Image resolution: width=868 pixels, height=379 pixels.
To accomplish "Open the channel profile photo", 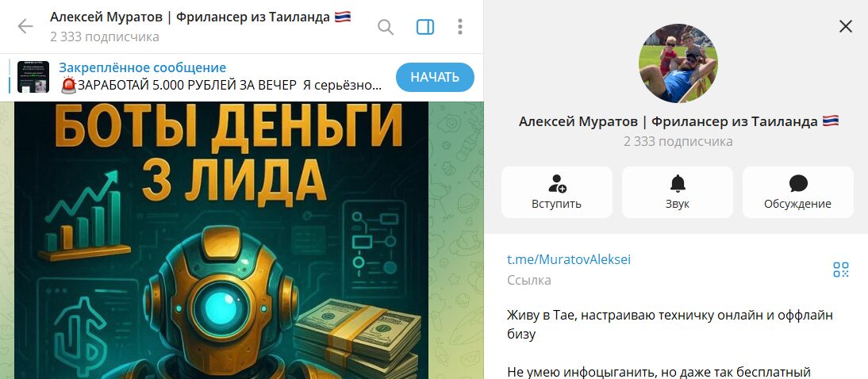I will click(678, 63).
